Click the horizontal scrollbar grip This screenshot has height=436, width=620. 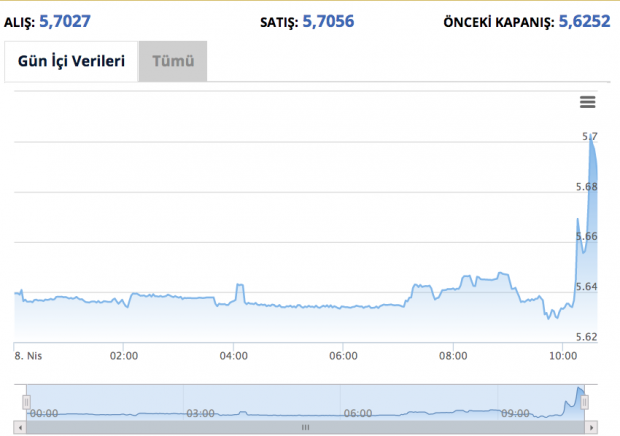306,427
